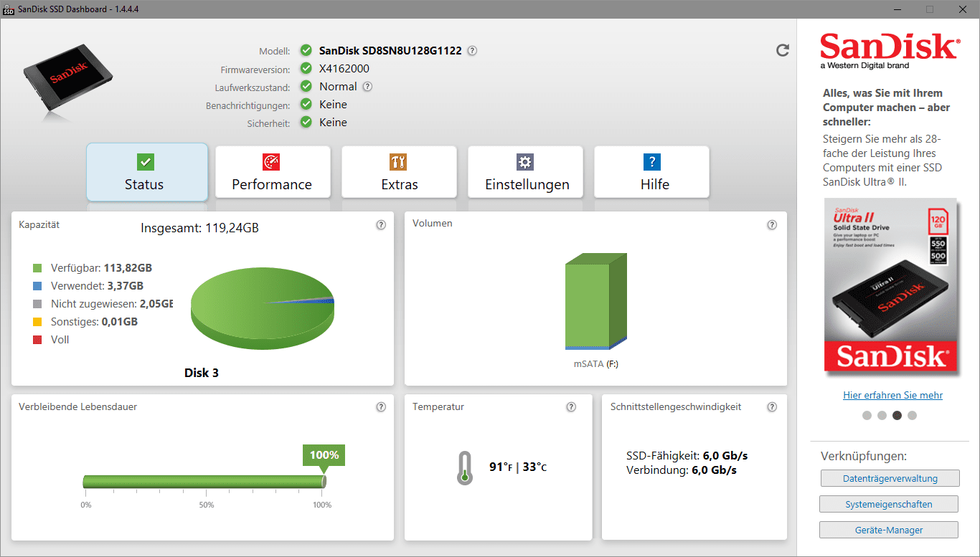
Task: Click the mSATA volume bar
Action: click(x=596, y=301)
